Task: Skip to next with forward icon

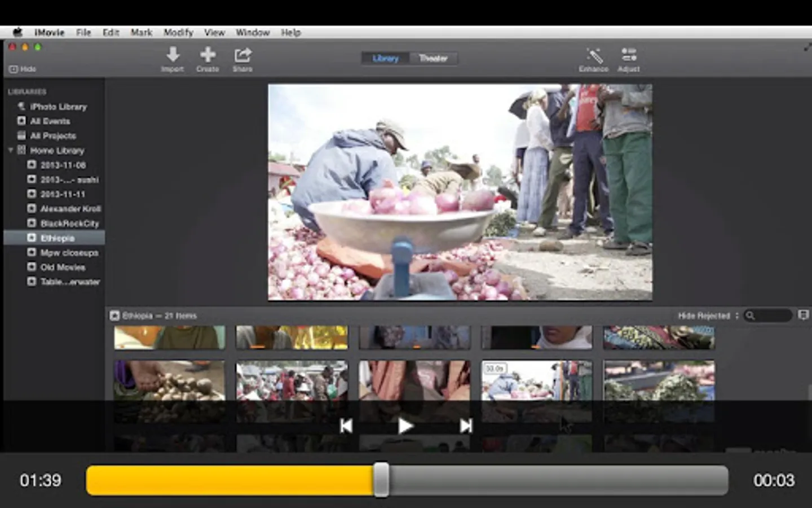Action: click(466, 426)
